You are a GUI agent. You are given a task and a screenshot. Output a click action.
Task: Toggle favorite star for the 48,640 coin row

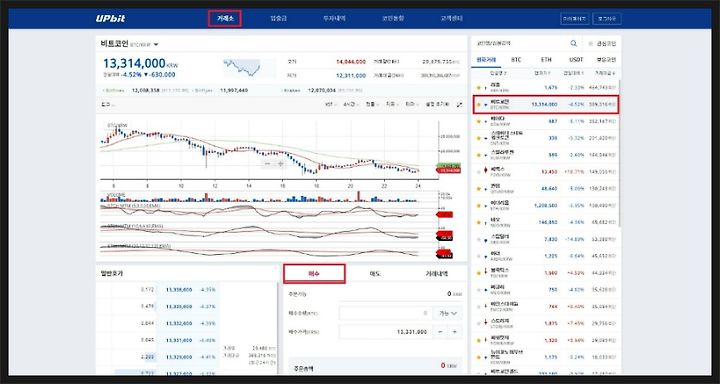pos(478,189)
